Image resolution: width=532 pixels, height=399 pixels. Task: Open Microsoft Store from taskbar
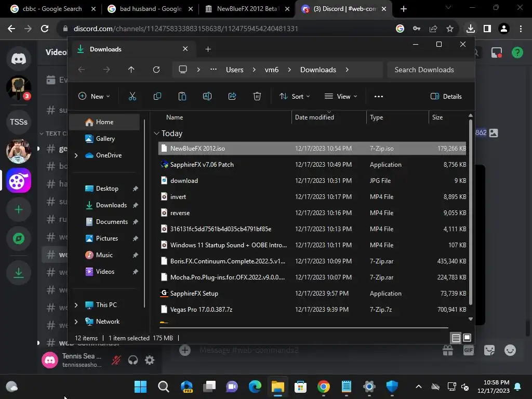point(301,387)
